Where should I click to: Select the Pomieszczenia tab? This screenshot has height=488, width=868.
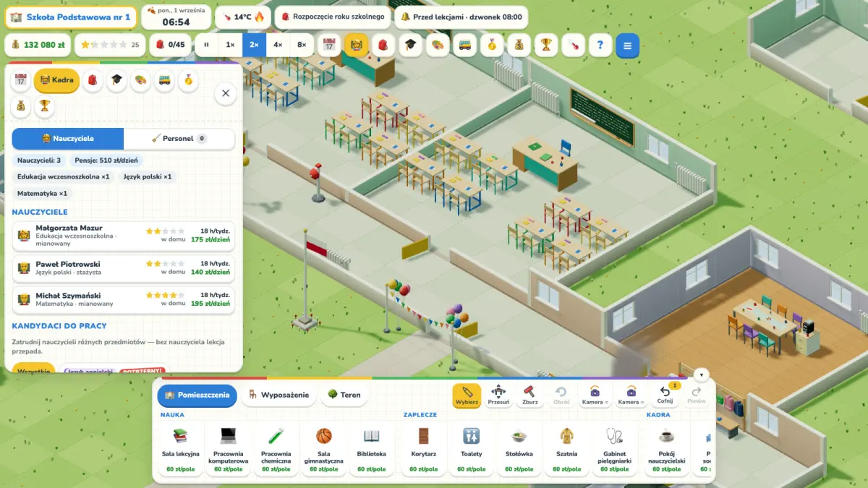(197, 395)
